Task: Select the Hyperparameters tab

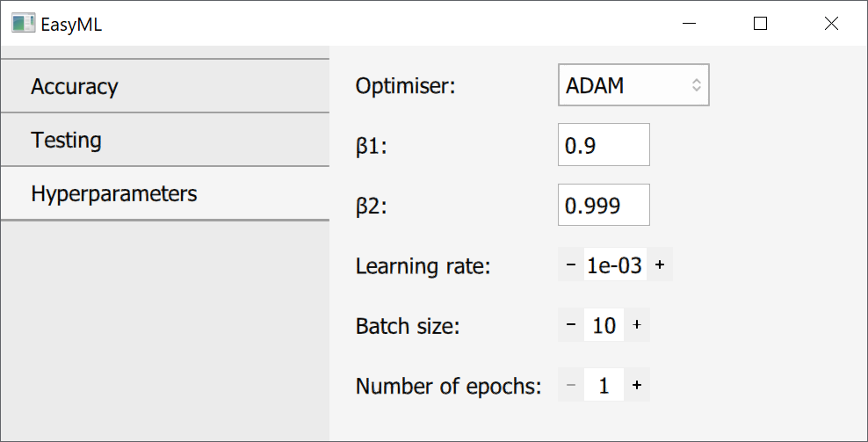Action: [x=165, y=193]
